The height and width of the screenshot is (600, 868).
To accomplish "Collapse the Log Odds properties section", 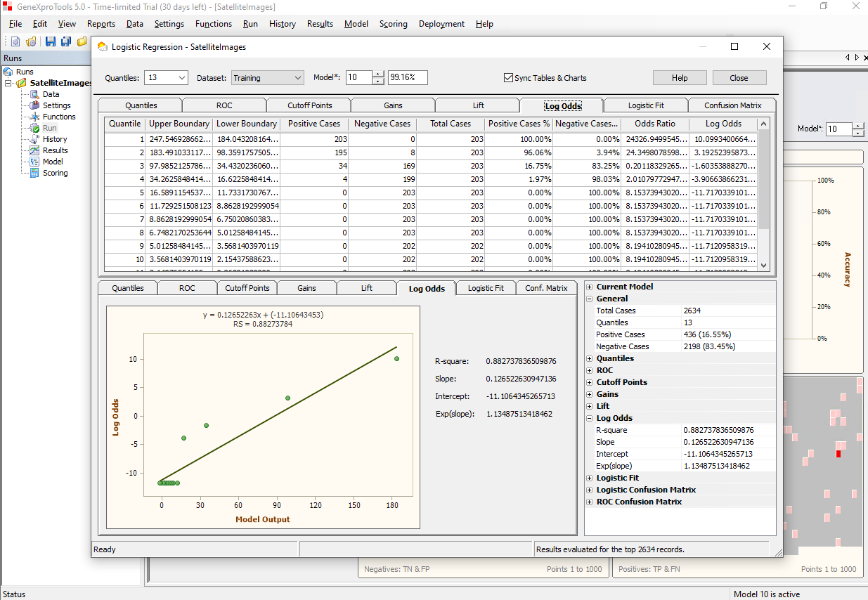I will (x=590, y=418).
